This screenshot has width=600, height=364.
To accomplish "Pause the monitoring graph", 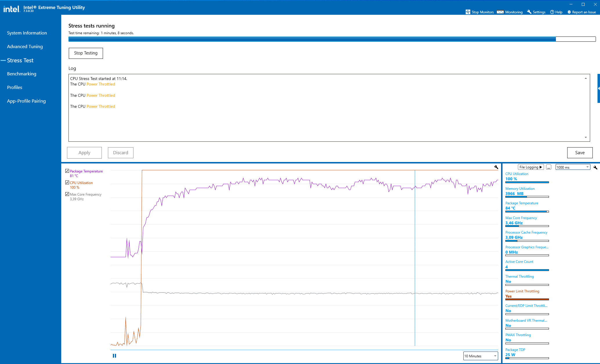I will click(x=114, y=356).
